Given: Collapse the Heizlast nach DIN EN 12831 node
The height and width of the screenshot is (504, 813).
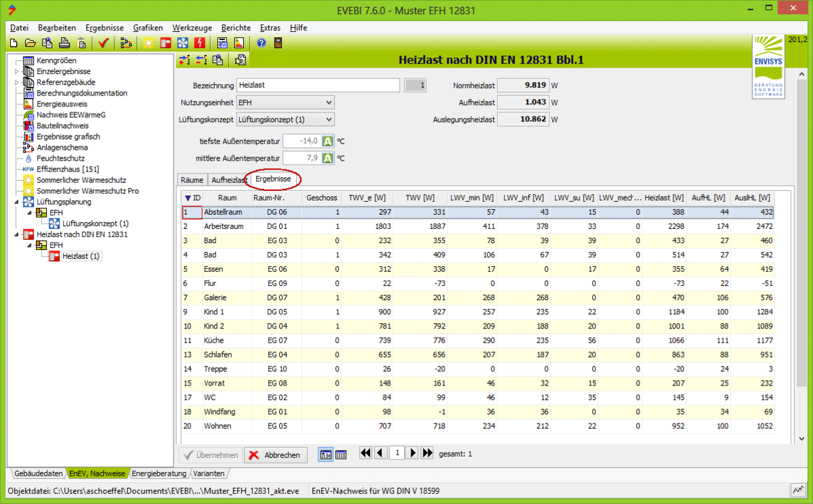Looking at the screenshot, I should pos(16,234).
